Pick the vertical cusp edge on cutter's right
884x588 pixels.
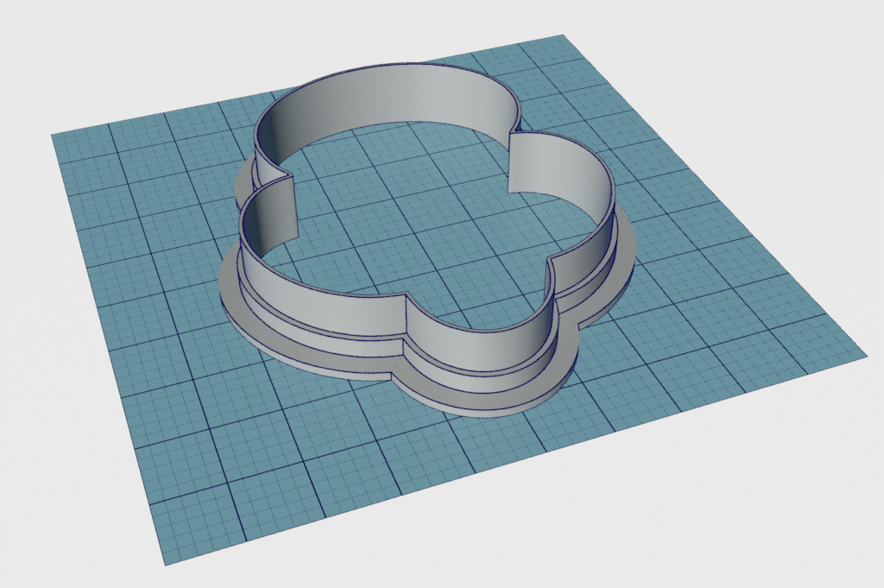click(x=509, y=161)
